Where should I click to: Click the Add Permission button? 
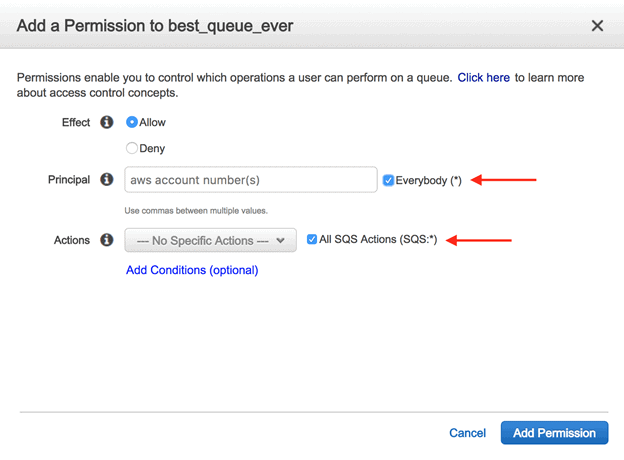click(554, 433)
